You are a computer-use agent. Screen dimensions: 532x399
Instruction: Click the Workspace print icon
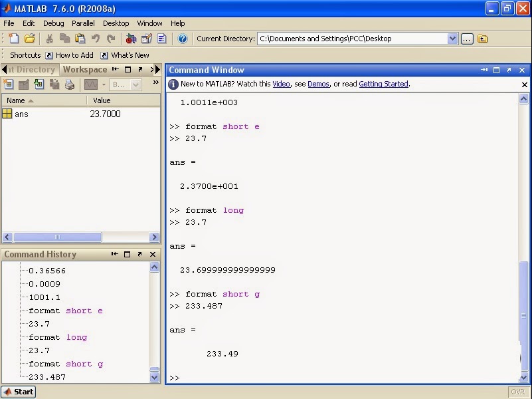pos(70,84)
